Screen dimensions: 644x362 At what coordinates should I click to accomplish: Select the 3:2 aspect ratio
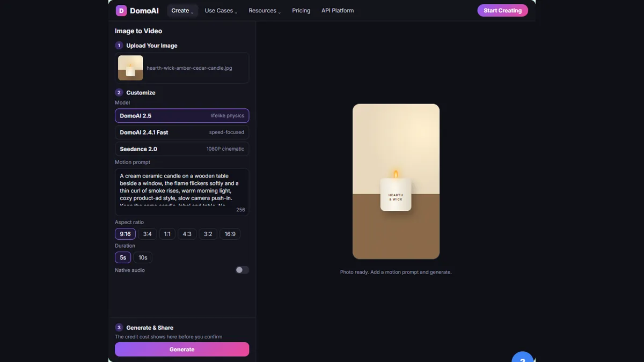[x=208, y=234]
